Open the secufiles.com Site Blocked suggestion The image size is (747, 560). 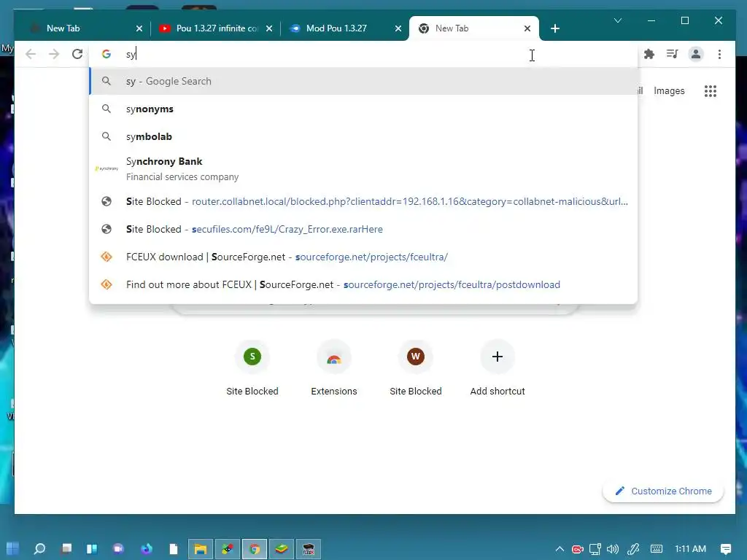(x=363, y=229)
